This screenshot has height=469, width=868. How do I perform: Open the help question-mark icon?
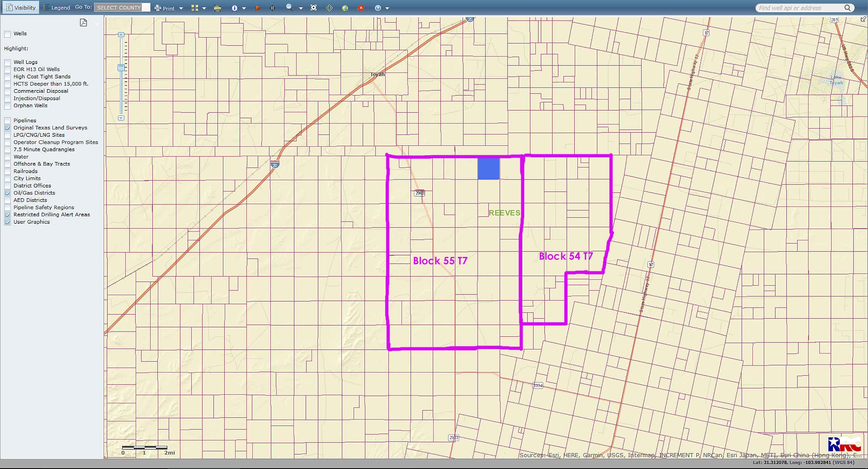tap(378, 8)
